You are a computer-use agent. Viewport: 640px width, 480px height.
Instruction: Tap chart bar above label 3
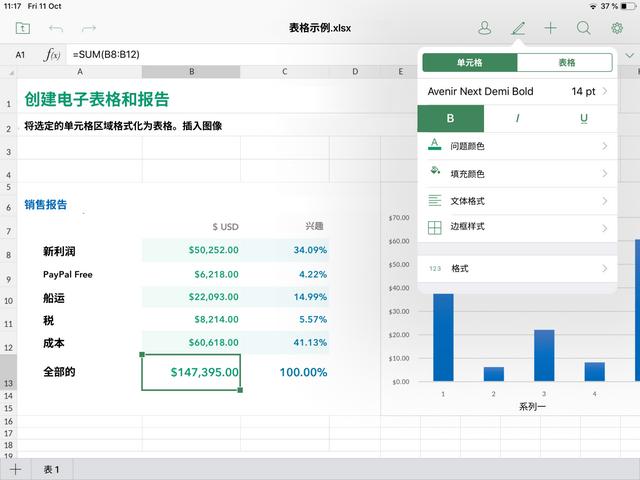coord(544,355)
